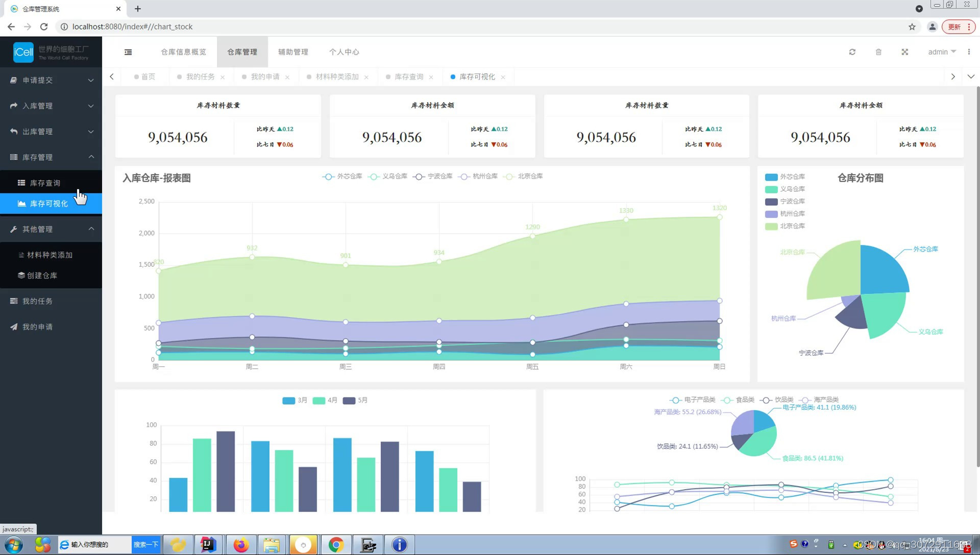Image resolution: width=980 pixels, height=555 pixels.
Task: Open a new browser tab
Action: tap(138, 9)
